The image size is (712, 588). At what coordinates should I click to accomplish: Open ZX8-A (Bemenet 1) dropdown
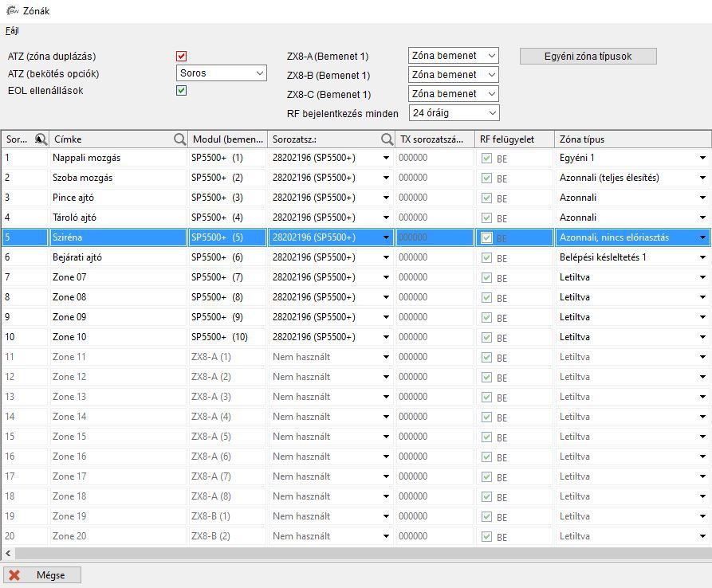[x=454, y=56]
